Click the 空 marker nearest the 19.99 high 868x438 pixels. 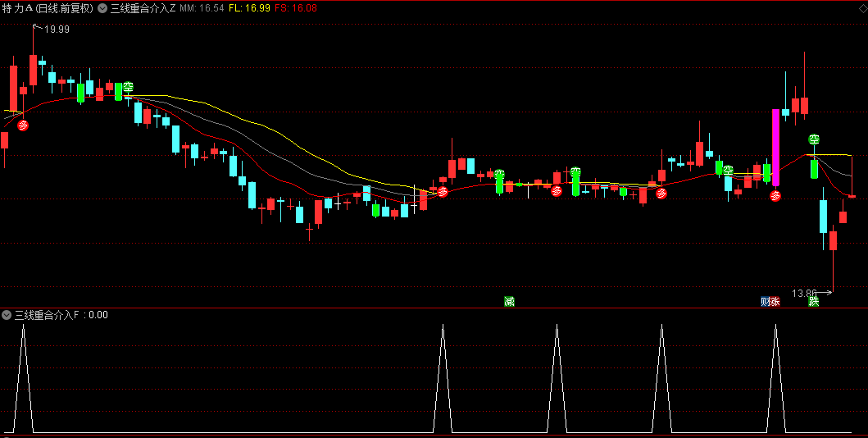(x=128, y=87)
